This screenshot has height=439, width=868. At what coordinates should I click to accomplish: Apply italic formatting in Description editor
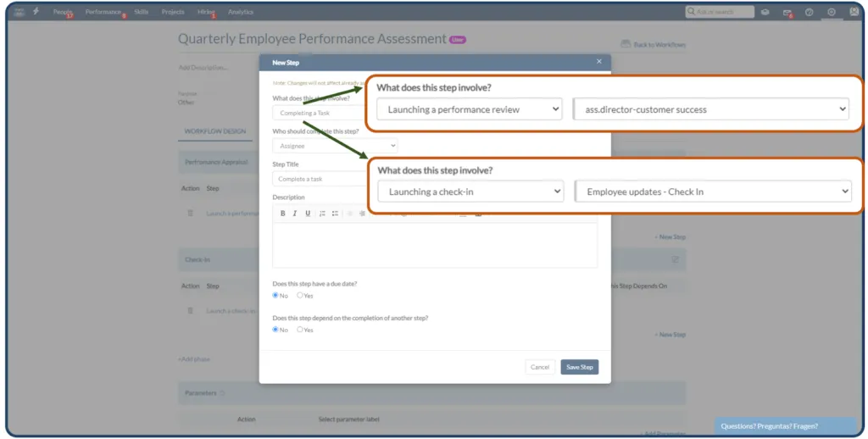(x=295, y=213)
